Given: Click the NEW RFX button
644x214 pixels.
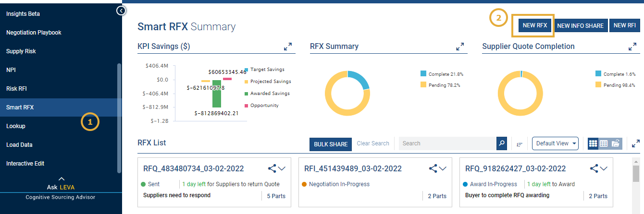Looking at the screenshot, I should pyautogui.click(x=534, y=25).
